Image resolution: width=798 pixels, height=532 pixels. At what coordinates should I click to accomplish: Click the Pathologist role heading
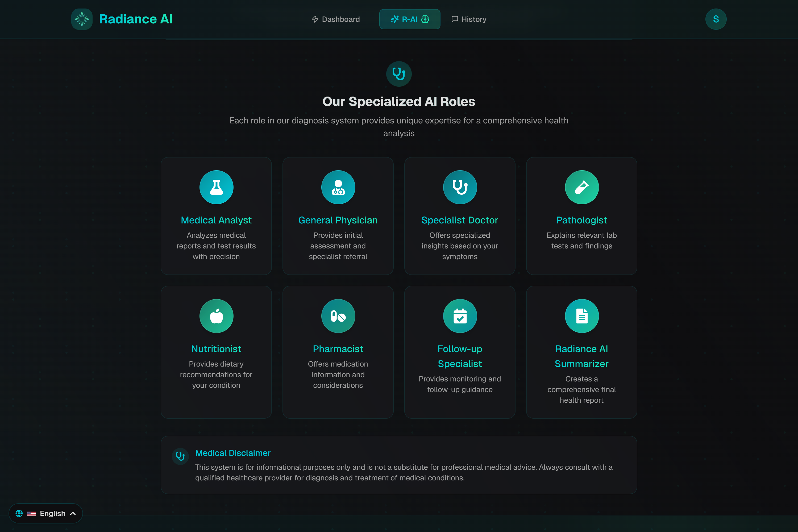click(581, 220)
